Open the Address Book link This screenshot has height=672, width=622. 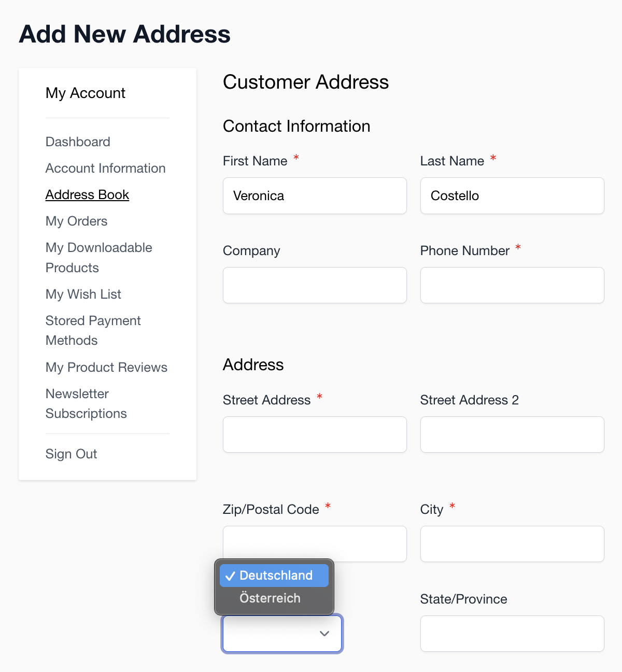point(87,194)
